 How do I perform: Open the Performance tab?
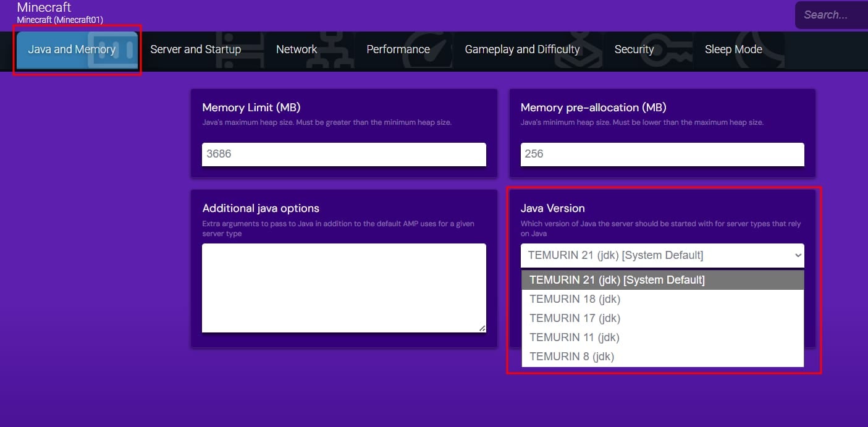pyautogui.click(x=398, y=49)
